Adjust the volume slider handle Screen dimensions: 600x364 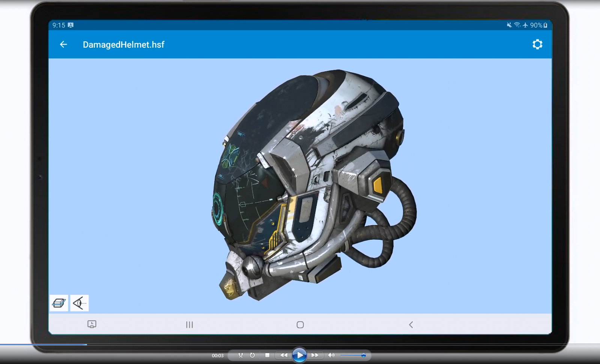[x=363, y=355]
